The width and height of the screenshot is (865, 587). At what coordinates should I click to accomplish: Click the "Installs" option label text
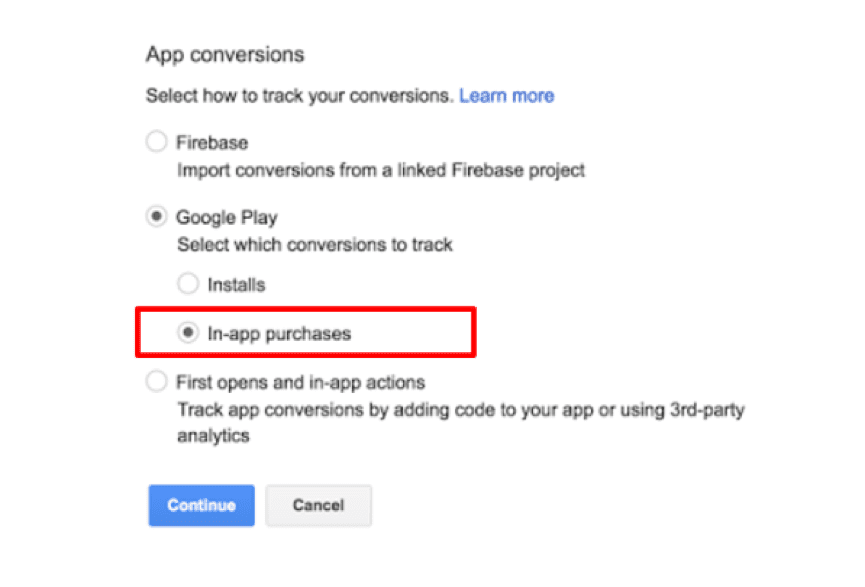coord(236,284)
